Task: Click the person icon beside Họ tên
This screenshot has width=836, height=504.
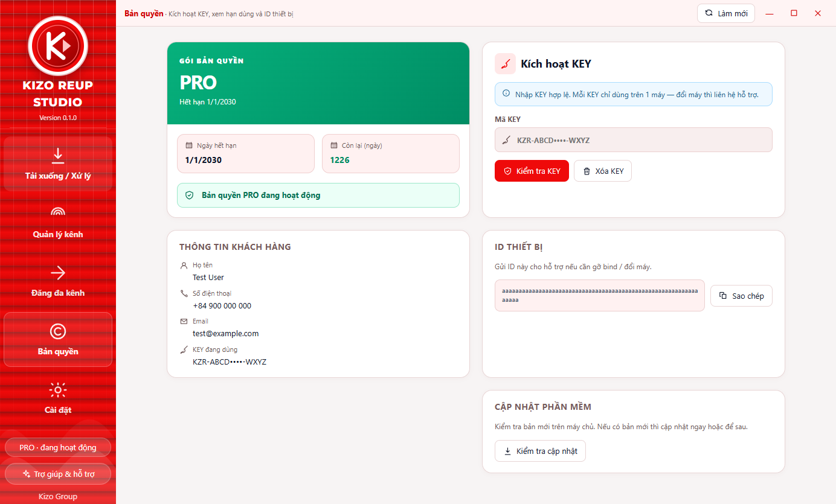Action: tap(184, 266)
